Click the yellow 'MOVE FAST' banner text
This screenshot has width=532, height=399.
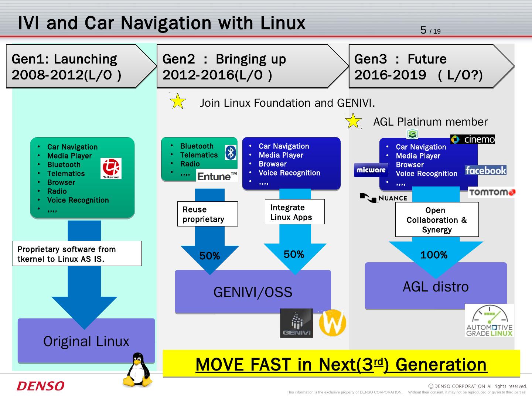click(341, 364)
